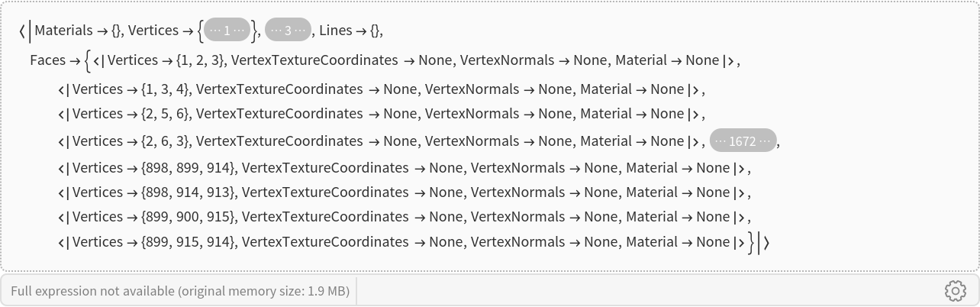Select the Materials key in the output
This screenshot has height=307, width=980.
point(63,31)
